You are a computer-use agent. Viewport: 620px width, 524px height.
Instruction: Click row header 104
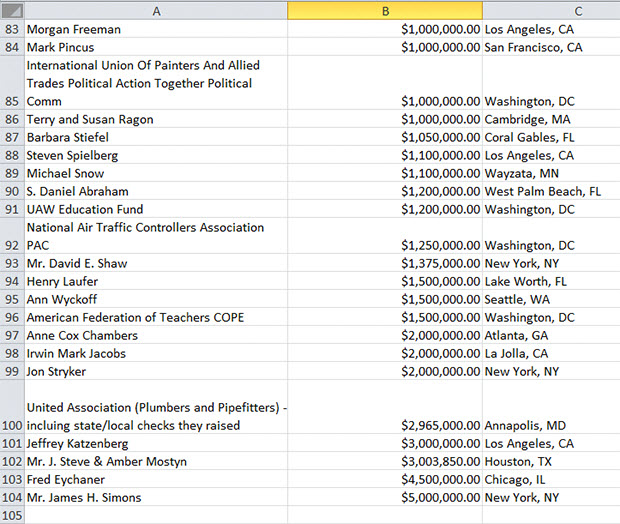pos(11,498)
